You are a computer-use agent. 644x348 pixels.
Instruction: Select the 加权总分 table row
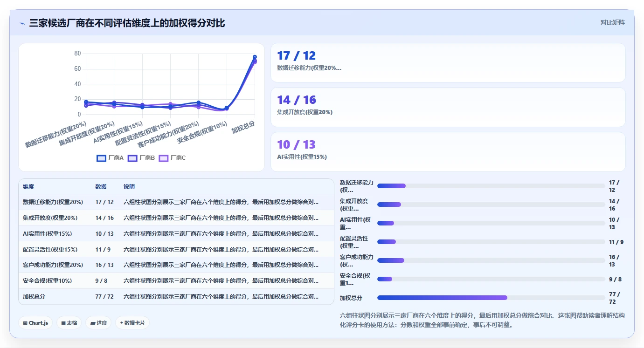[176, 296]
